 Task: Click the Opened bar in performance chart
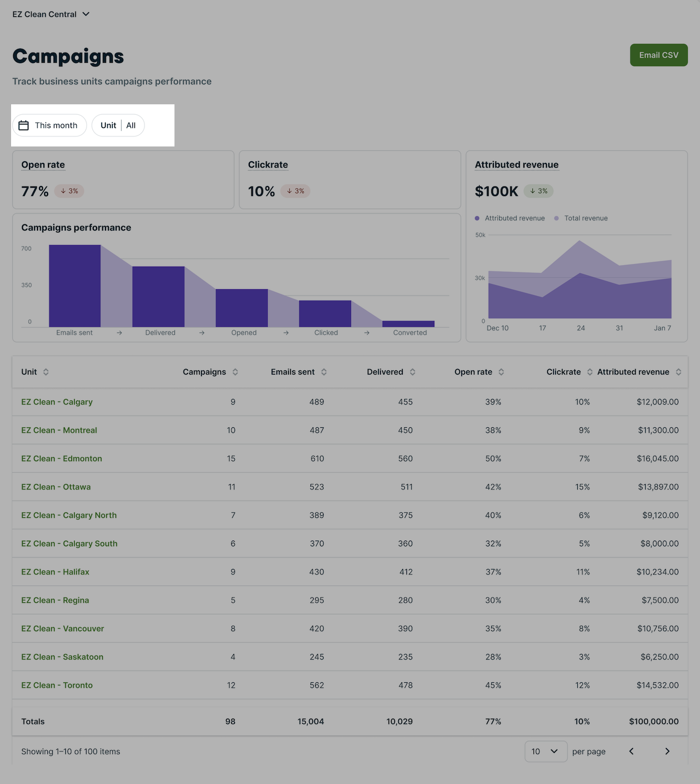click(x=241, y=308)
